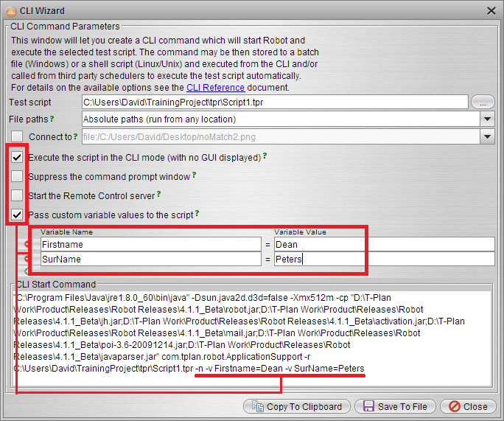Click help icon for Suppress command prompt window

click(195, 175)
